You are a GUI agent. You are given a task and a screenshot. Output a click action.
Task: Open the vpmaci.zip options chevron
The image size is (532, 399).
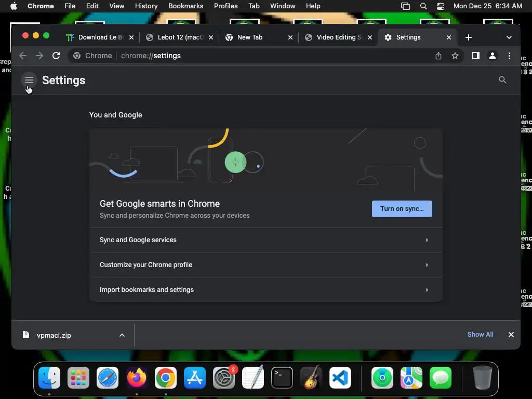click(122, 335)
